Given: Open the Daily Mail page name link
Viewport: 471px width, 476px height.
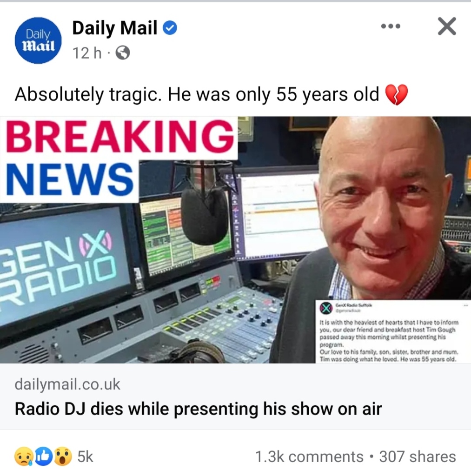Looking at the screenshot, I should pyautogui.click(x=114, y=28).
